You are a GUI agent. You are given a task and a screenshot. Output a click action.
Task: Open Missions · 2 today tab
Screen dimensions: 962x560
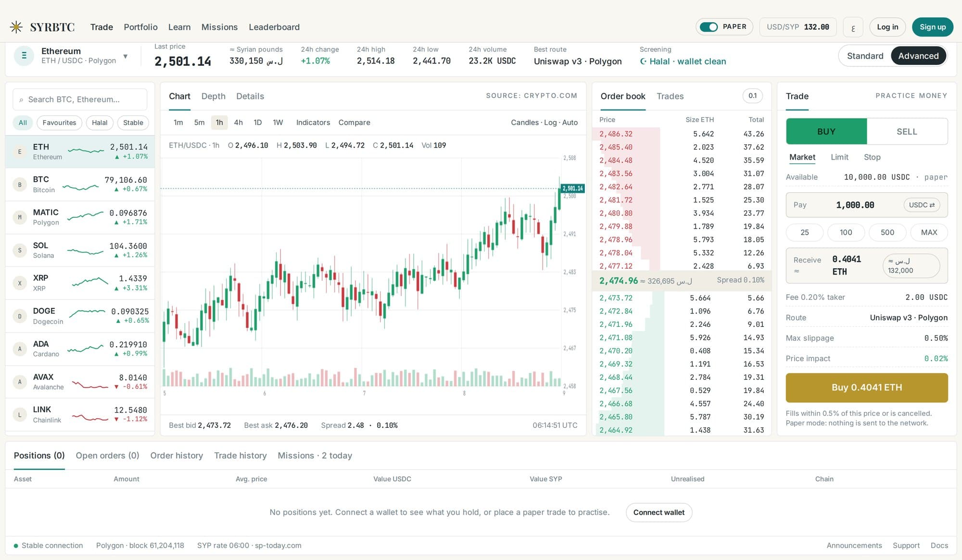pos(315,455)
